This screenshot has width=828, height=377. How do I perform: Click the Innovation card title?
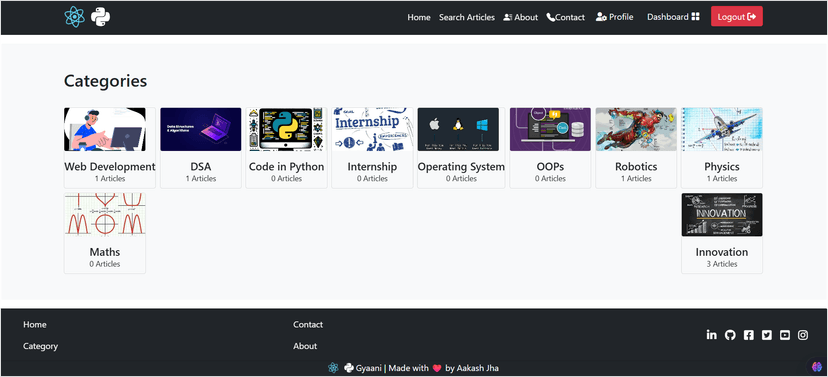pyautogui.click(x=722, y=252)
